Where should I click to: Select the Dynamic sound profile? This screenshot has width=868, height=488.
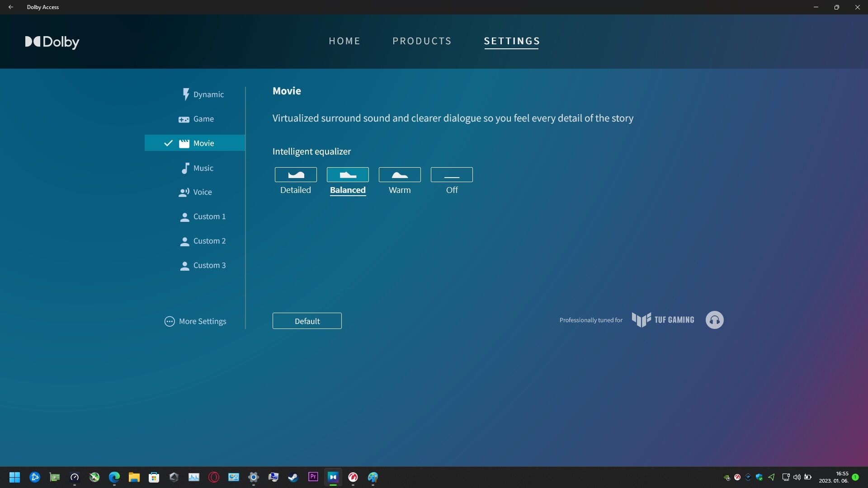[x=203, y=94]
